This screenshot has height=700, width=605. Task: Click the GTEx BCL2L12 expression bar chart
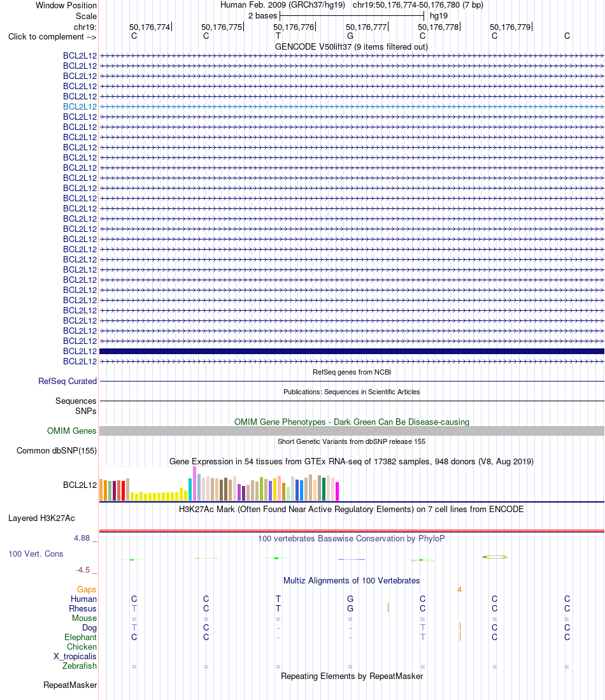click(219, 484)
